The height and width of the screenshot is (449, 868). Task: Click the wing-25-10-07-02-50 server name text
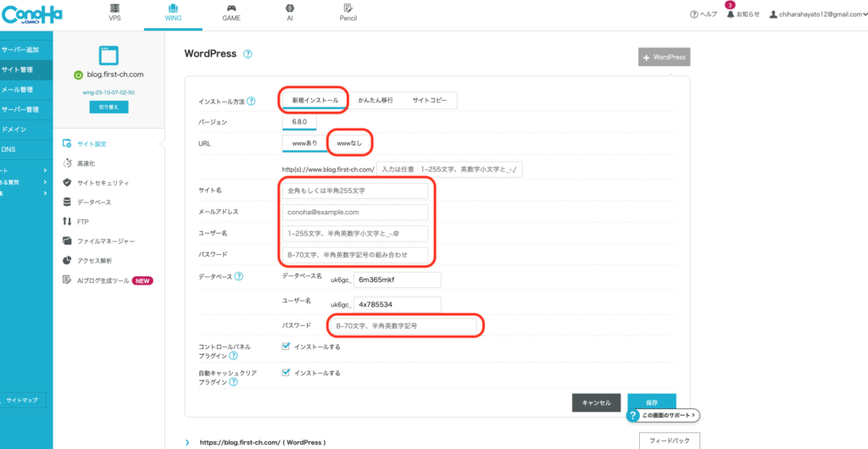point(108,92)
